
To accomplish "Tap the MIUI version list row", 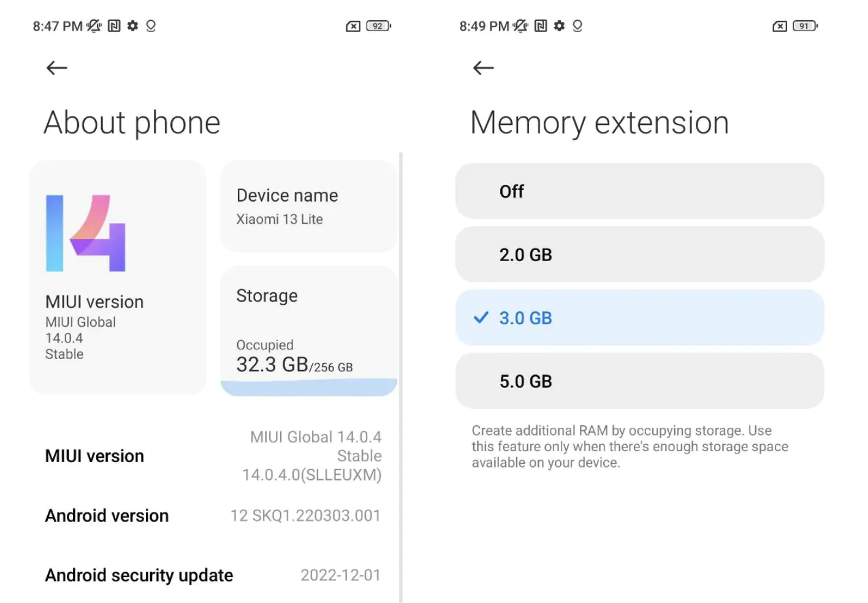I will click(x=213, y=456).
